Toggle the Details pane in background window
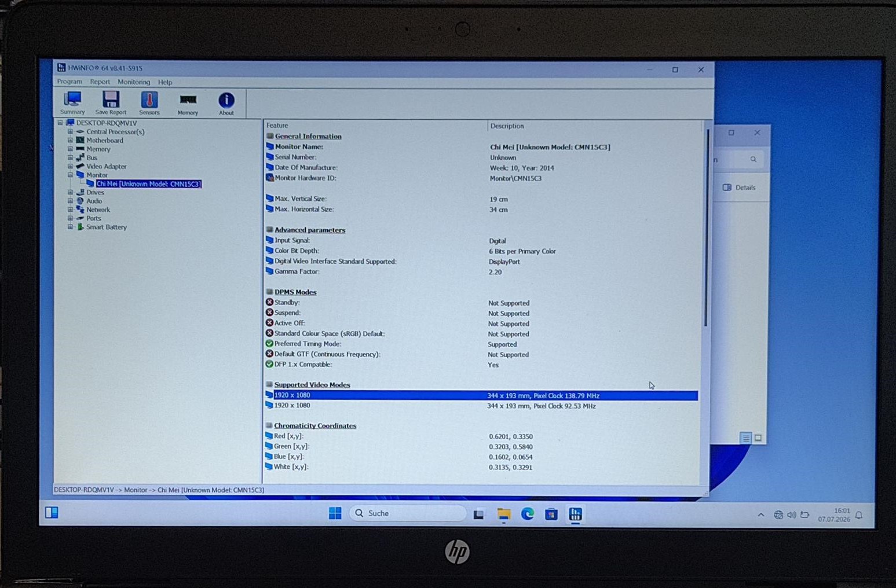Viewport: 896px width, 588px height. pyautogui.click(x=739, y=188)
